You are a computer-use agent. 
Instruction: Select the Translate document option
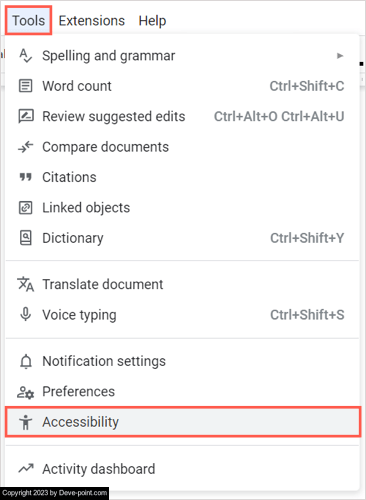click(x=183, y=284)
